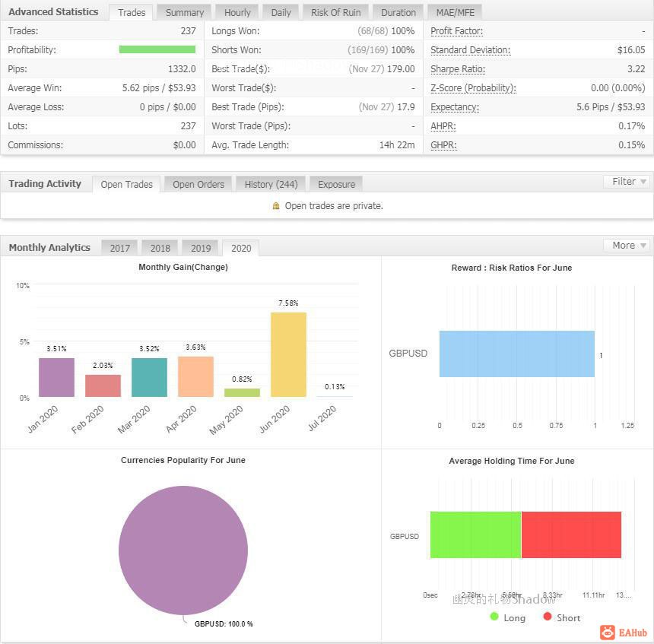This screenshot has height=644, width=654.
Task: Click the Shorts Won (169/169) 100% value
Action: pyautogui.click(x=381, y=50)
